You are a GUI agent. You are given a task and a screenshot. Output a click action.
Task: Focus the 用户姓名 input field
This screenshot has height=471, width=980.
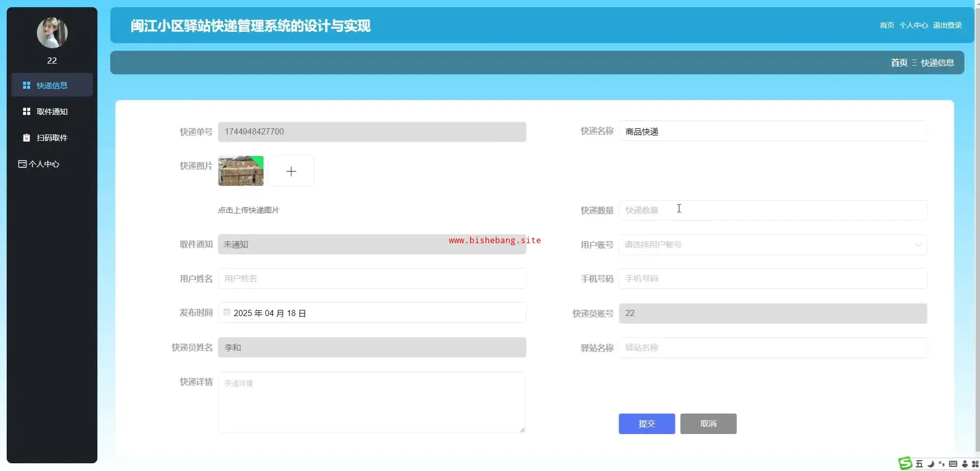pos(372,279)
